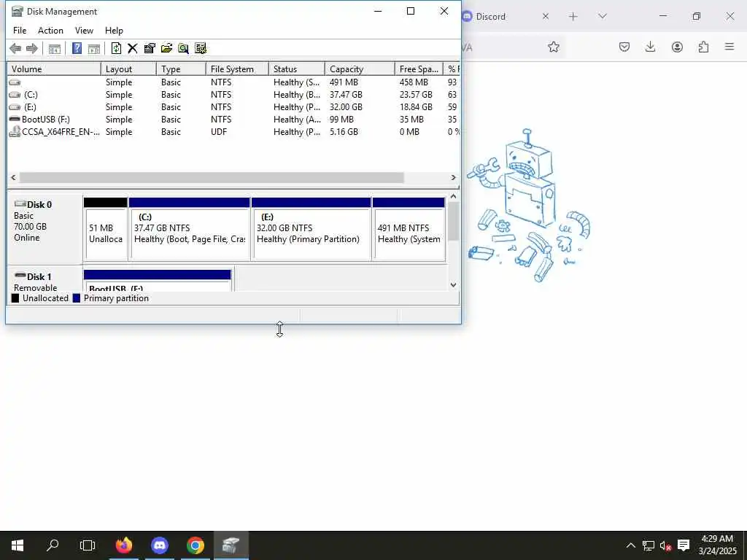Select the BootUSB (F:) volume row
The image size is (747, 560).
233,120
